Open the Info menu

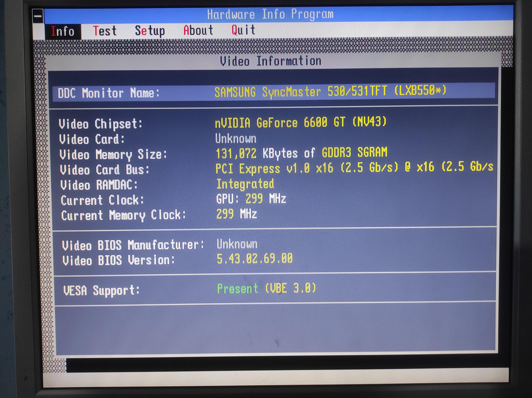click(63, 31)
